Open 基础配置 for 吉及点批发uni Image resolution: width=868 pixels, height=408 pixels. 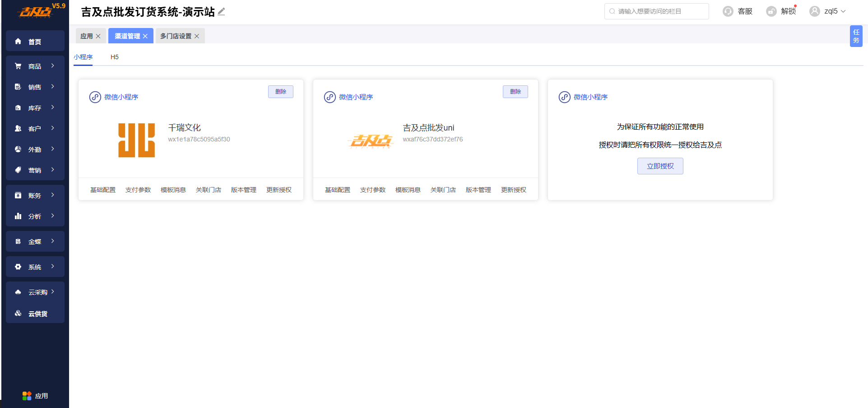338,190
